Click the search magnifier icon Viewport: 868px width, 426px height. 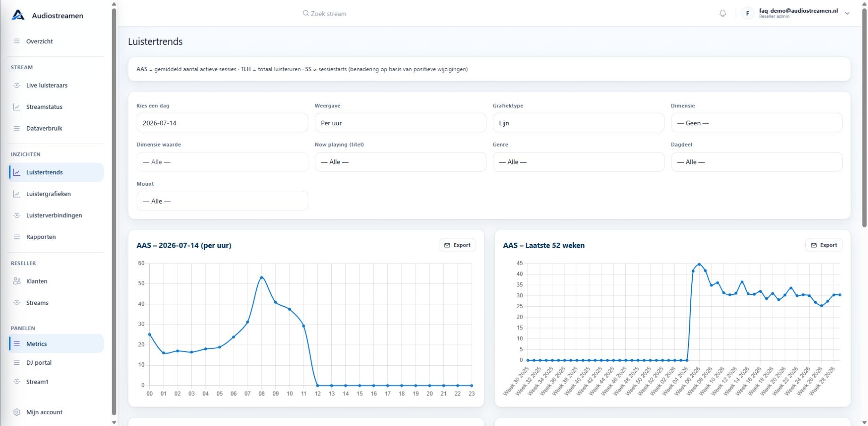click(x=306, y=13)
